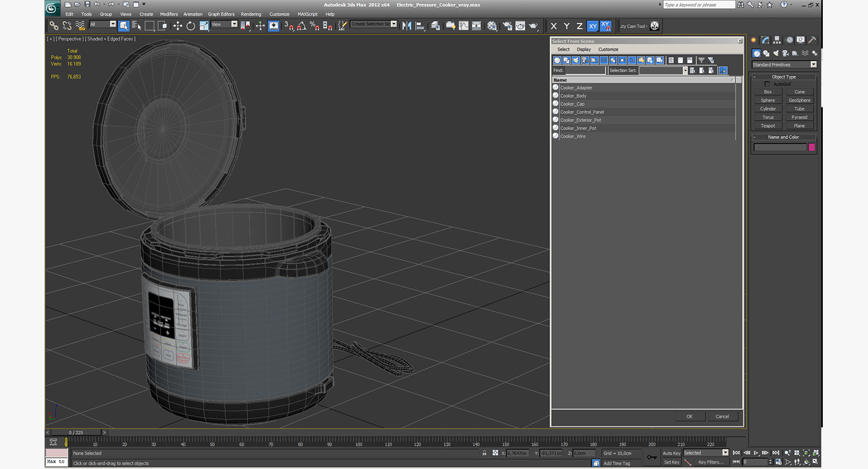Screen dimensions: 868x469
Task: Click the Pyramid primitive button
Action: (x=799, y=117)
